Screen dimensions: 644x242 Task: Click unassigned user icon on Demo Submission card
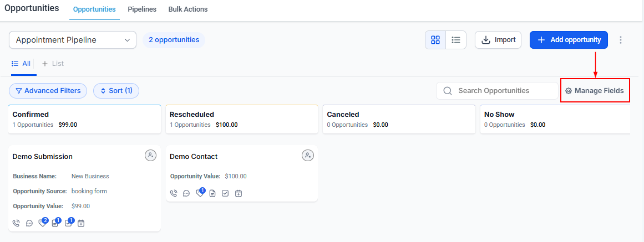click(x=150, y=156)
